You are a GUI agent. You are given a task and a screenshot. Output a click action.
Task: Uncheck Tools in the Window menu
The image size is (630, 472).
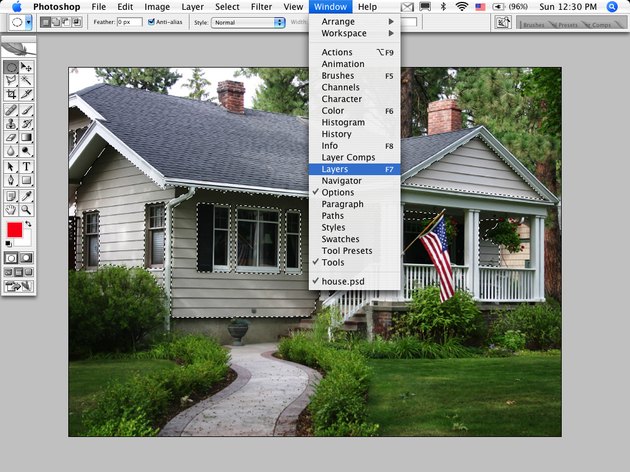point(355,262)
